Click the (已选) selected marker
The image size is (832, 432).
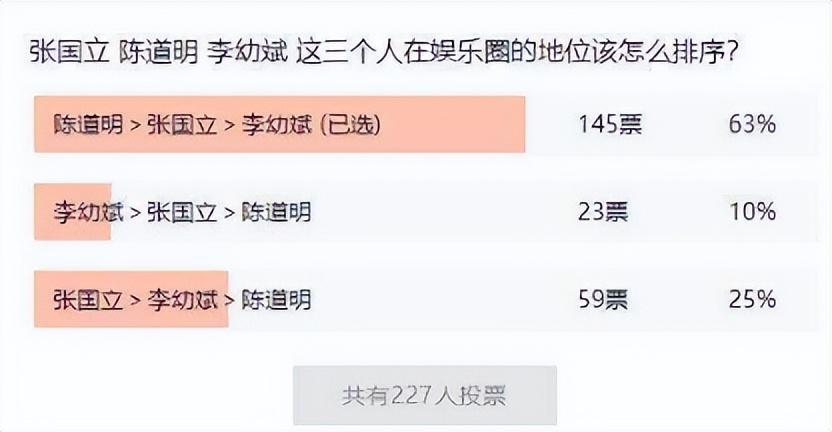point(351,125)
